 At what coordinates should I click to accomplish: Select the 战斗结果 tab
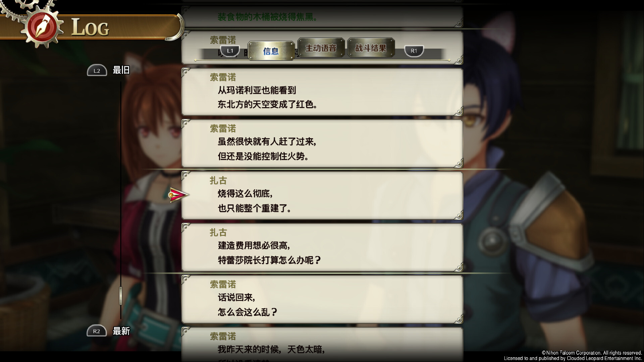click(x=371, y=48)
